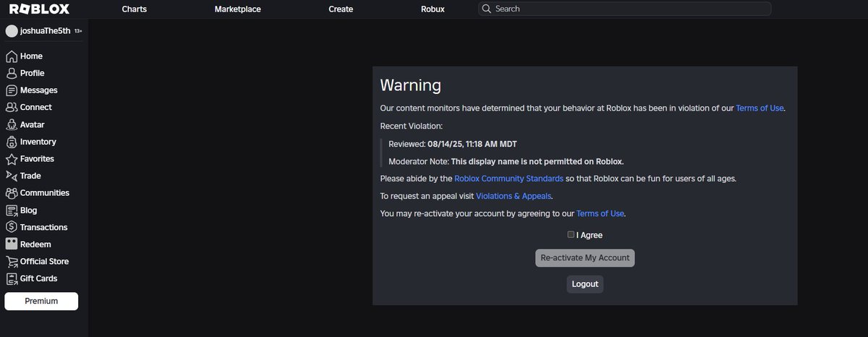The height and width of the screenshot is (337, 868).
Task: Open Create in the top navigation
Action: point(341,9)
